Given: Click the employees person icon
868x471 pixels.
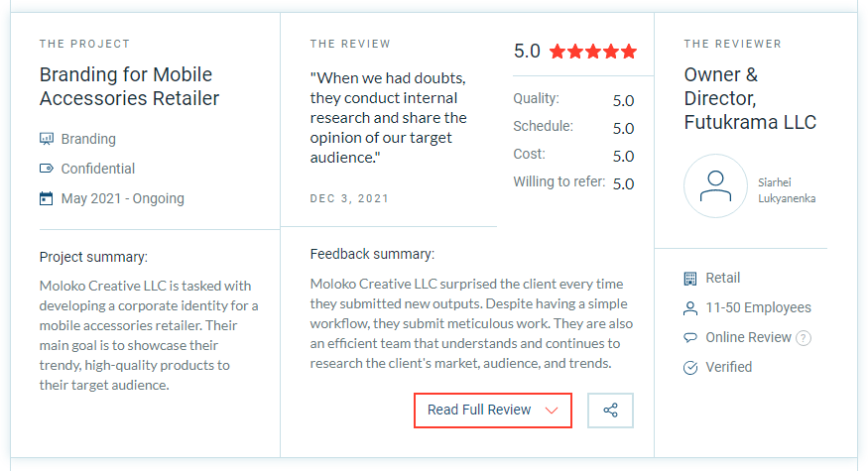Looking at the screenshot, I should [690, 308].
